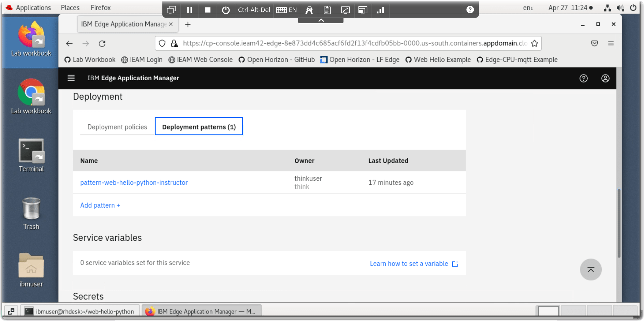Click the Last Updated column header
Viewport: 644px width, 321px height.
coord(388,161)
